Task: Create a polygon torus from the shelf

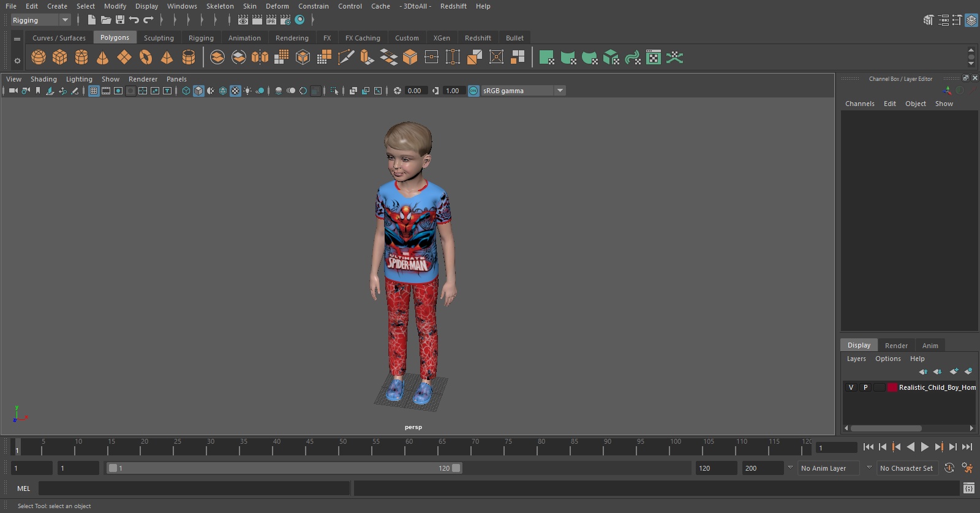Action: pyautogui.click(x=146, y=58)
